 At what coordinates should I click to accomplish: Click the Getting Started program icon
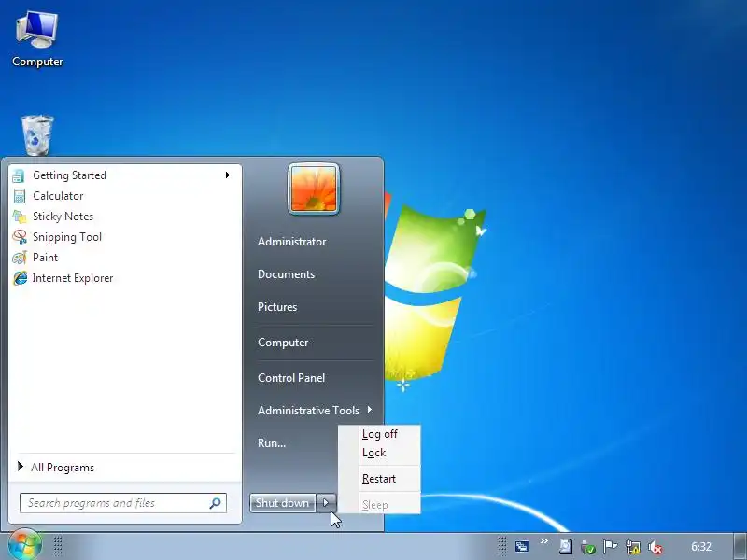[x=19, y=175]
